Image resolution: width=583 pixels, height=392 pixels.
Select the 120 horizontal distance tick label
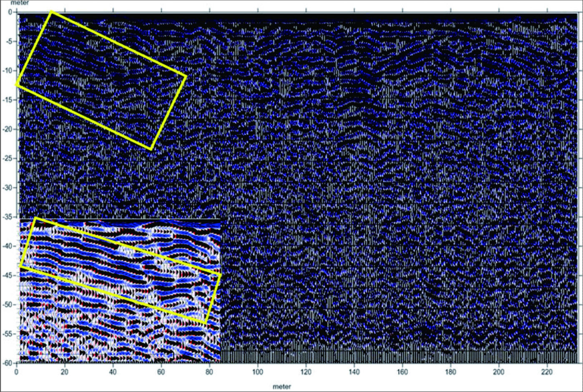point(306,371)
